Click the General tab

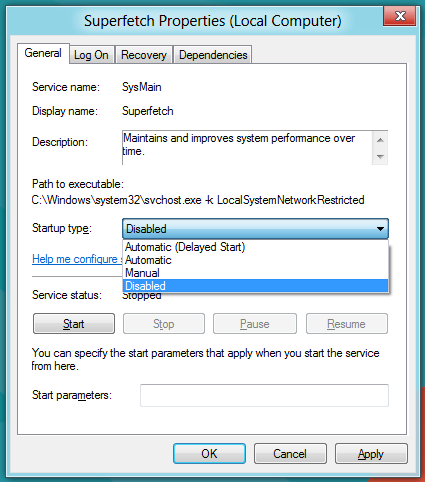(43, 53)
